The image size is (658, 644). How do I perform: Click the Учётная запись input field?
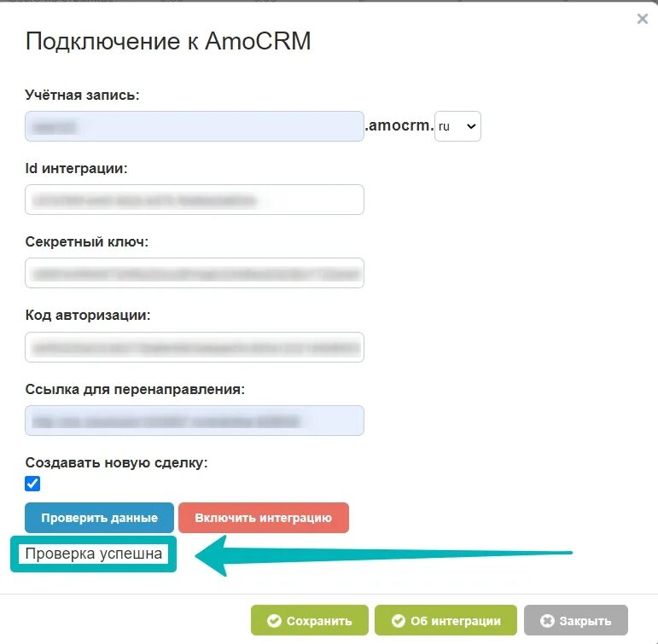(x=195, y=126)
